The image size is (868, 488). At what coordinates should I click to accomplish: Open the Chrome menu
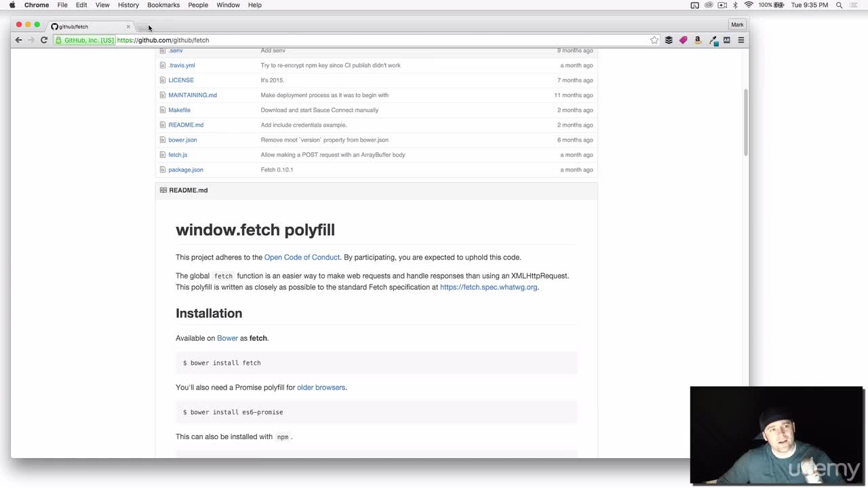tap(37, 5)
